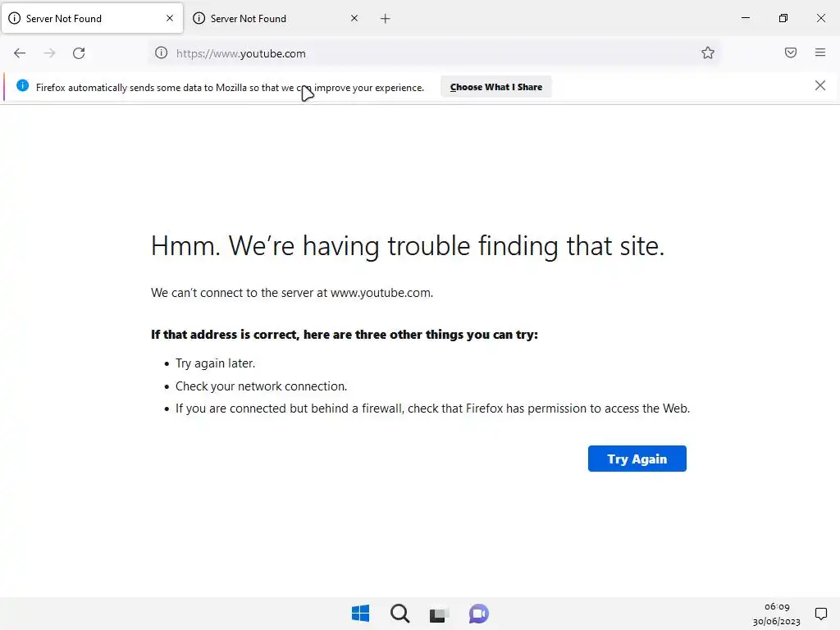
Task: Open Task View on taskbar
Action: (439, 614)
